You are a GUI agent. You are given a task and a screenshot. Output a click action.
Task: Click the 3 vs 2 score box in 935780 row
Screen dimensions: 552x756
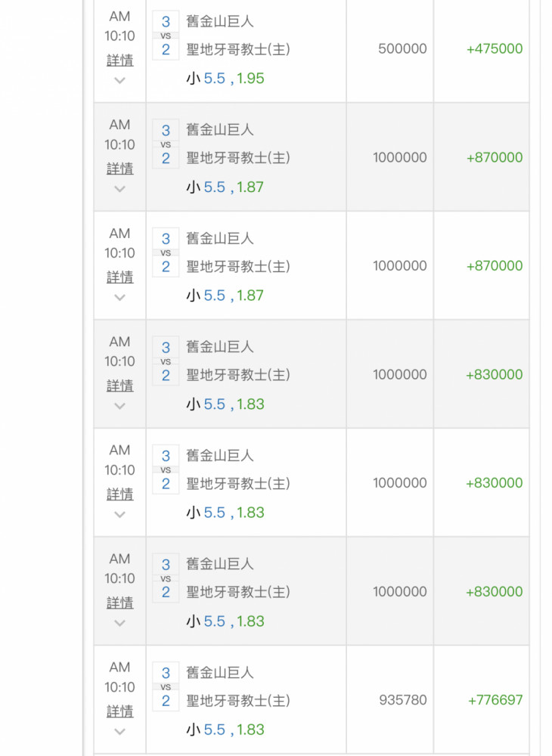tap(166, 686)
